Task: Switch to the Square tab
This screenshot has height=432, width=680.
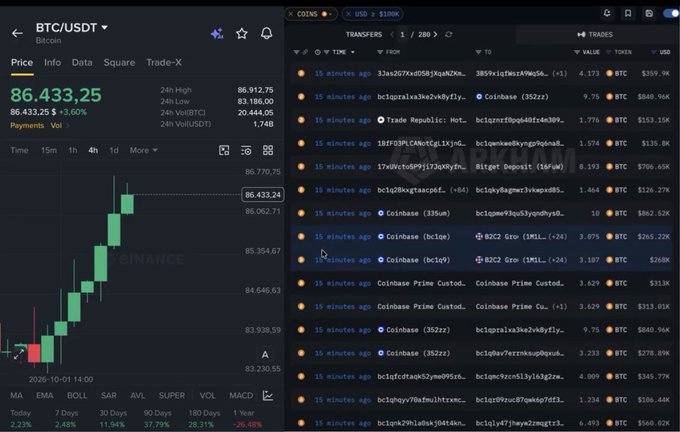Action: pos(119,62)
